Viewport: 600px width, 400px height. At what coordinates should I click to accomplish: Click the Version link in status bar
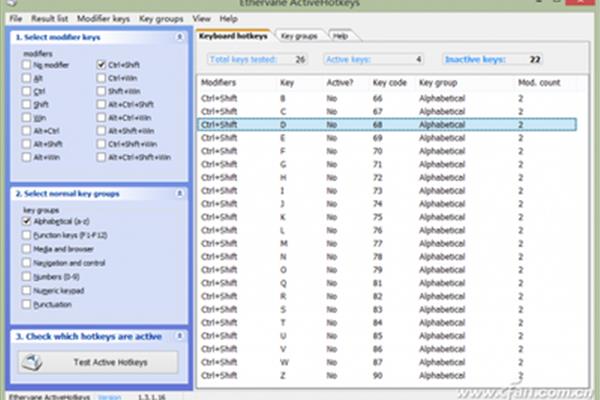[109, 397]
